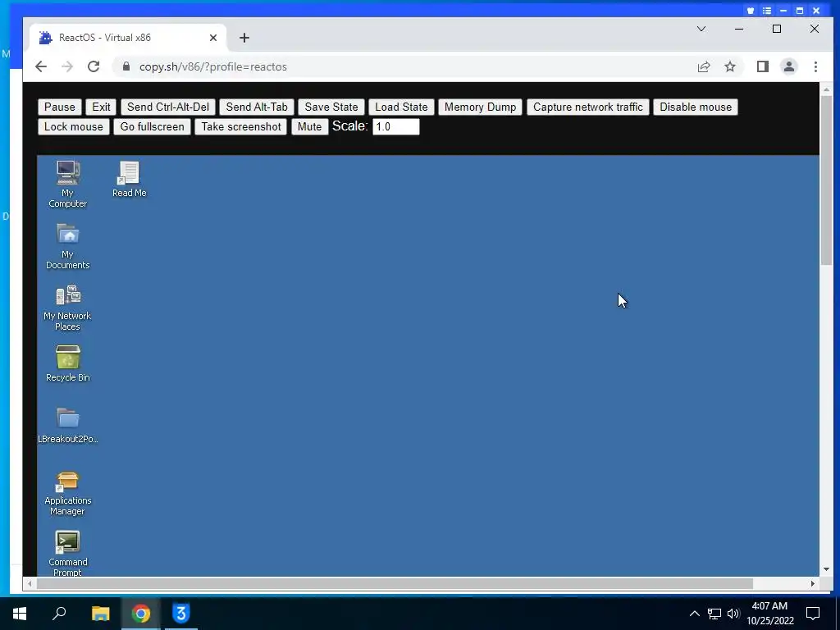
Task: Open Windows notification center
Action: [x=813, y=614]
